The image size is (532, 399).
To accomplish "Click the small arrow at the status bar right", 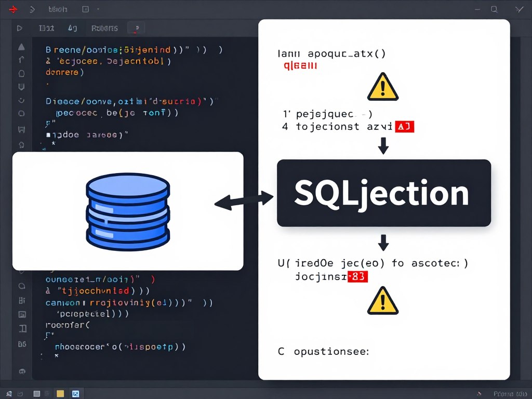I will (x=479, y=394).
